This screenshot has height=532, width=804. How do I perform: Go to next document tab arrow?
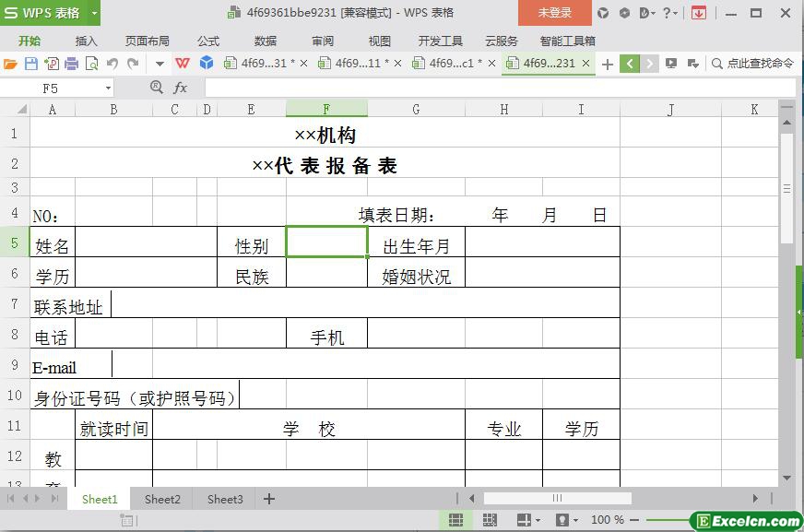click(x=649, y=64)
